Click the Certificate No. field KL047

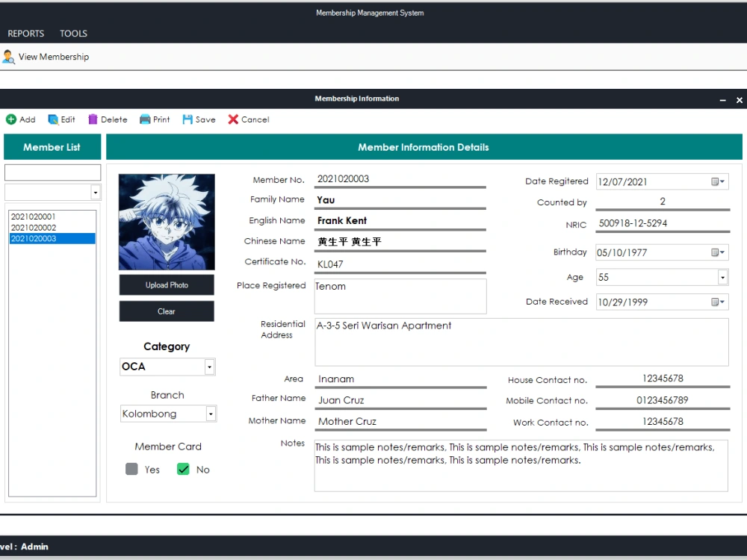coord(400,264)
